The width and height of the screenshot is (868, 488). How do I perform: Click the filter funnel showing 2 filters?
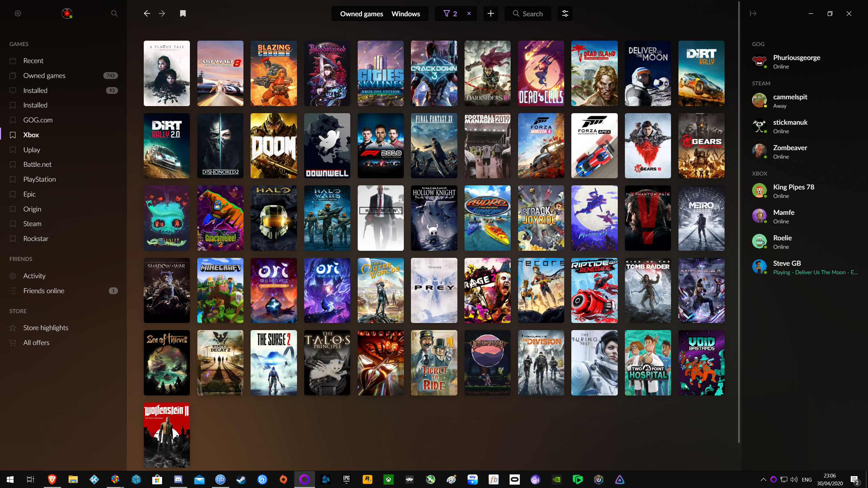pyautogui.click(x=450, y=14)
